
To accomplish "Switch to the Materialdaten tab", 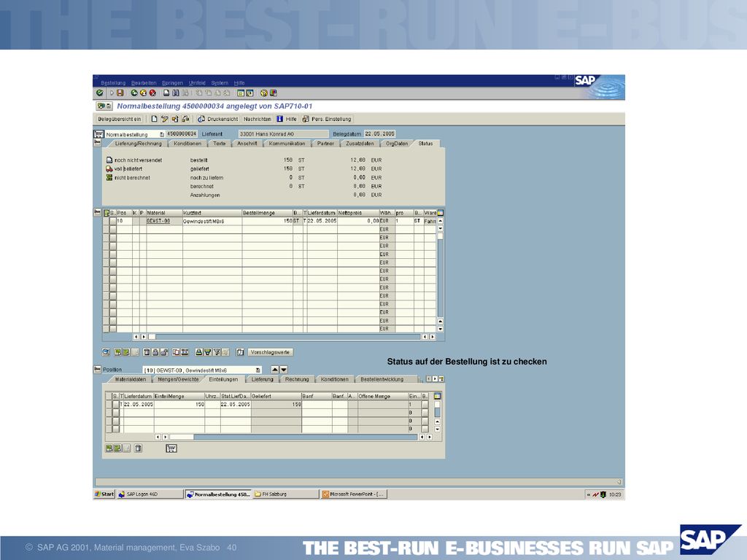I will [130, 379].
